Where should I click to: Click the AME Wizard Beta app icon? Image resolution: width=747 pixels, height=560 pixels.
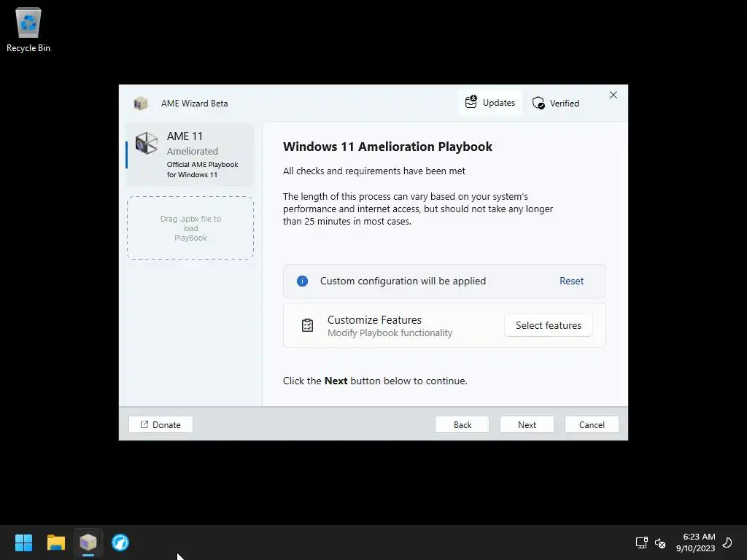click(141, 104)
